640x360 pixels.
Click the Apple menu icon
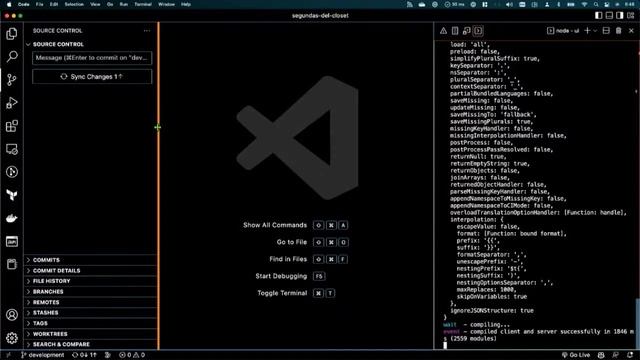point(9,4)
